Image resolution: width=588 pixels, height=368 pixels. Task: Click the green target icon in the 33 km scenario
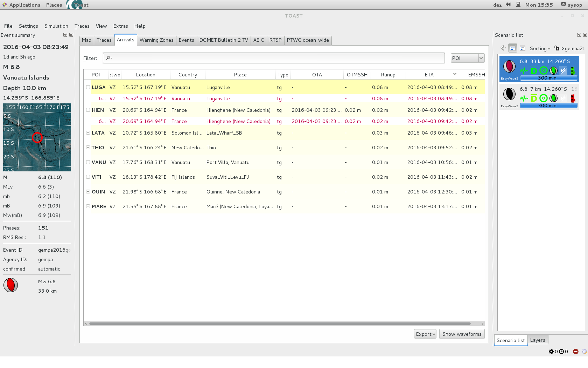(x=544, y=70)
